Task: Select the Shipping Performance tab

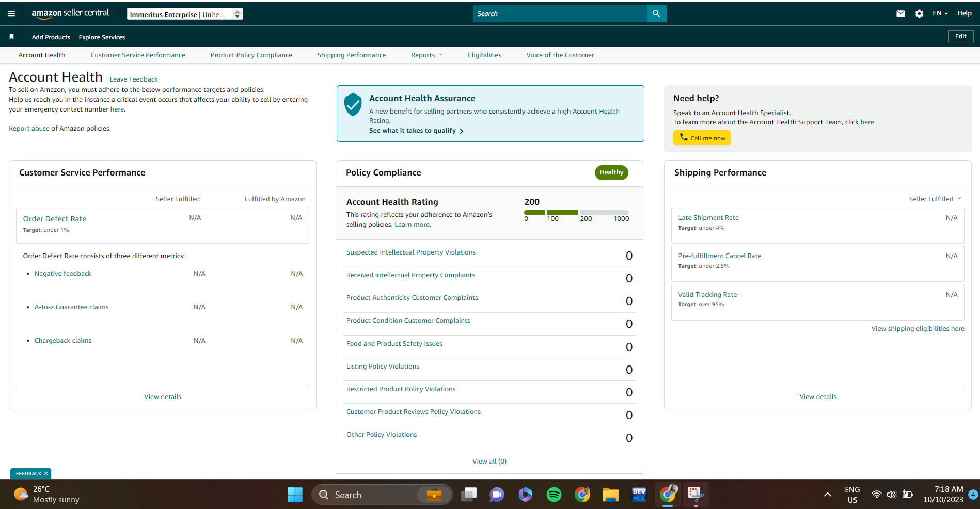Action: coord(352,55)
